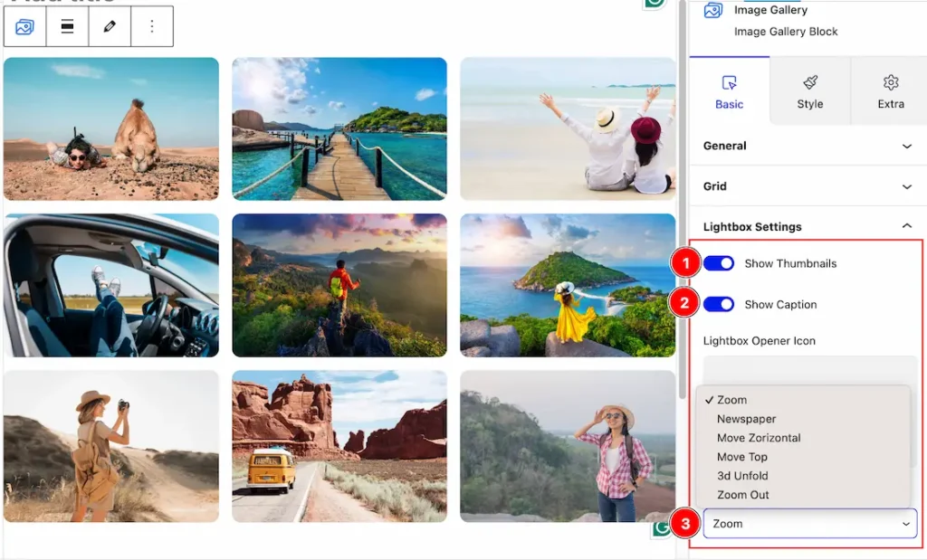Select Newspaper from the animation list
This screenshot has height=560, width=927.
(746, 419)
